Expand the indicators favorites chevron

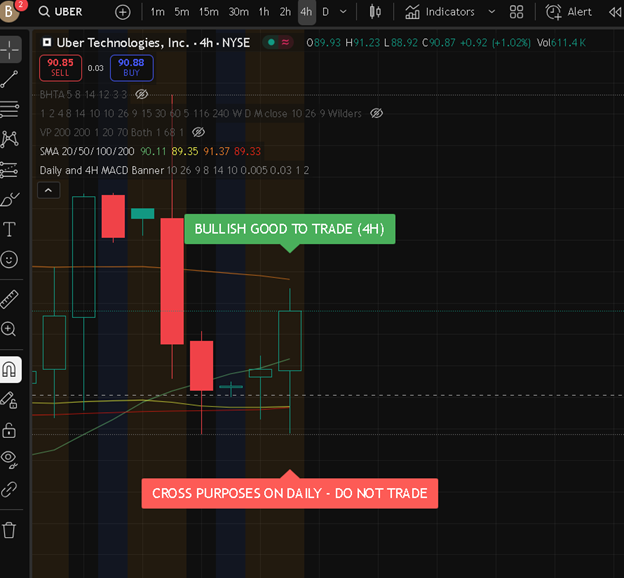[x=492, y=12]
